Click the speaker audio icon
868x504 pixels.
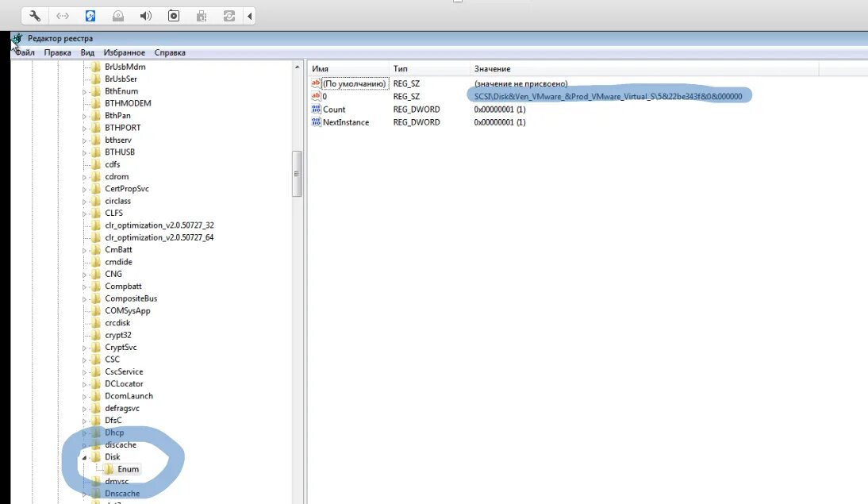tap(146, 15)
